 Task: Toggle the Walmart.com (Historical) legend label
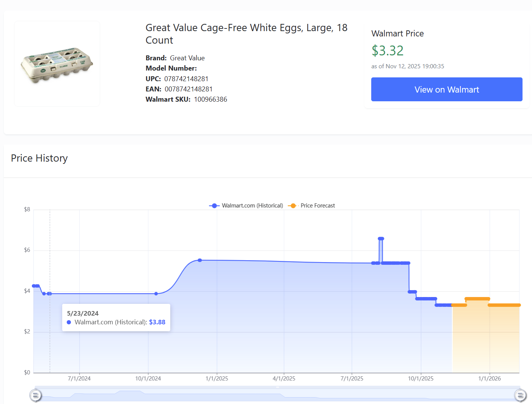click(x=252, y=206)
